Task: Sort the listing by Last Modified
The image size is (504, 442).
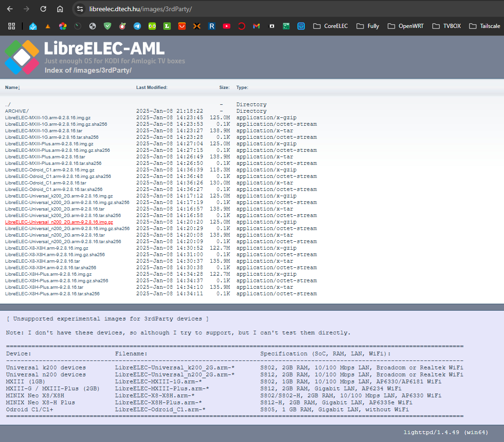Action: click(x=152, y=87)
